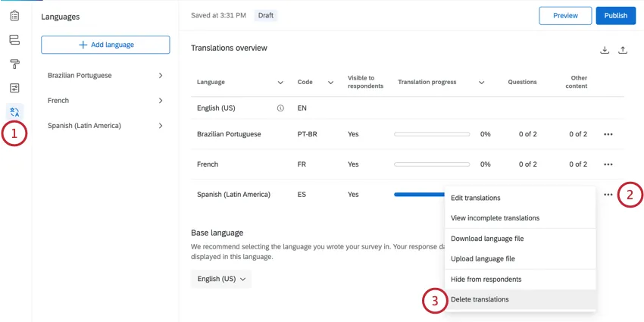Click the French translation progress bar
This screenshot has width=644, height=322.
432,164
